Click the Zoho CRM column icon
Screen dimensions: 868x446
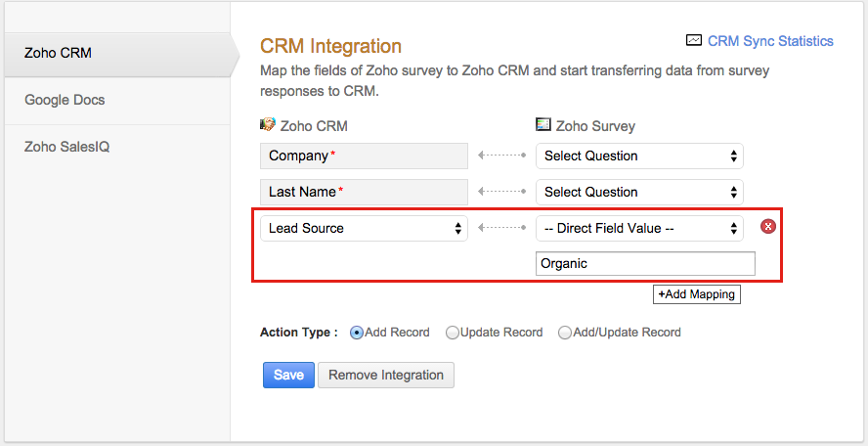(268, 125)
